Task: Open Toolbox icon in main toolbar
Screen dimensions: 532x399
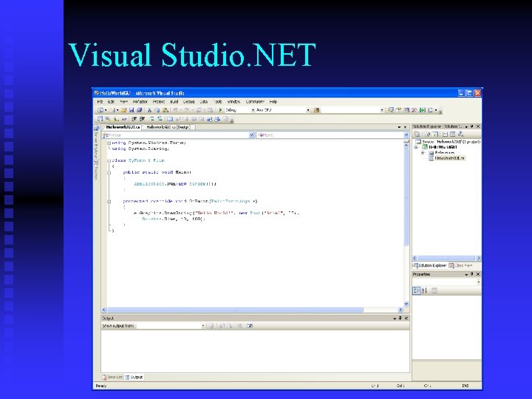Action: click(x=415, y=110)
